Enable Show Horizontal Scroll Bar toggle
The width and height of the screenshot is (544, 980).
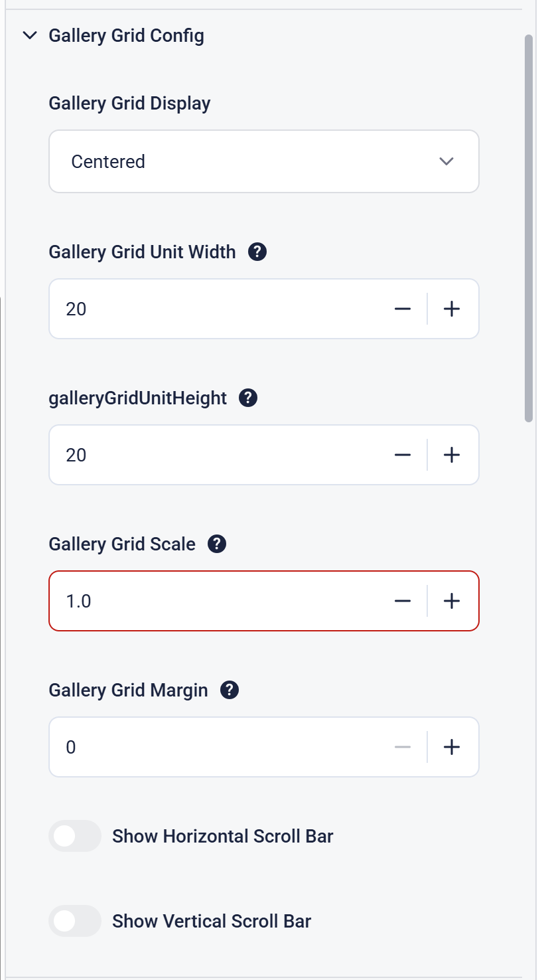point(75,836)
